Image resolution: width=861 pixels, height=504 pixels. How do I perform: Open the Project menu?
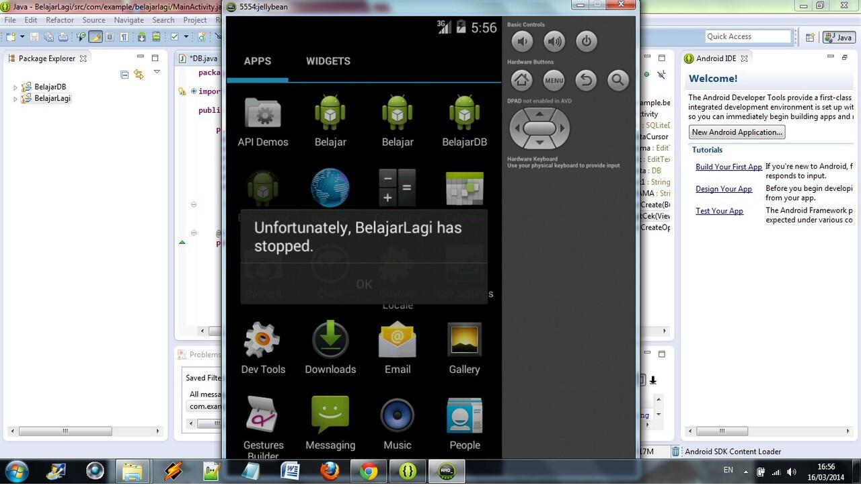click(x=195, y=20)
